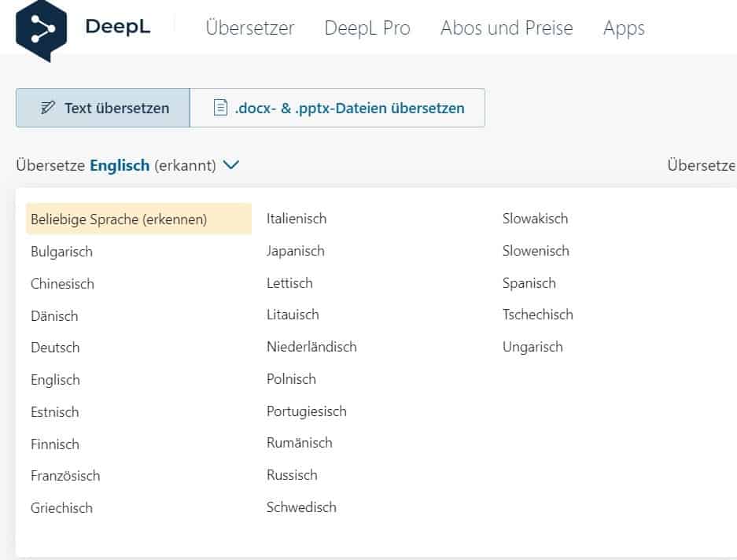Switch to the Text übersetzen tab
The height and width of the screenshot is (560, 737).
pos(103,108)
